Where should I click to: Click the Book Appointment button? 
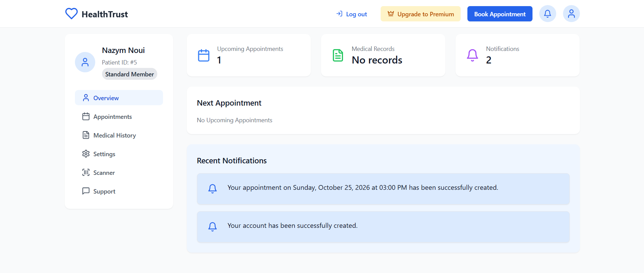(x=500, y=14)
